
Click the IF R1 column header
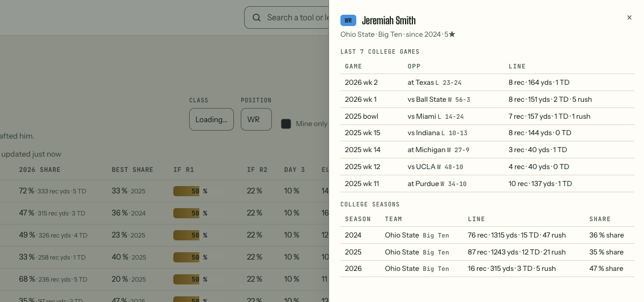coord(184,170)
